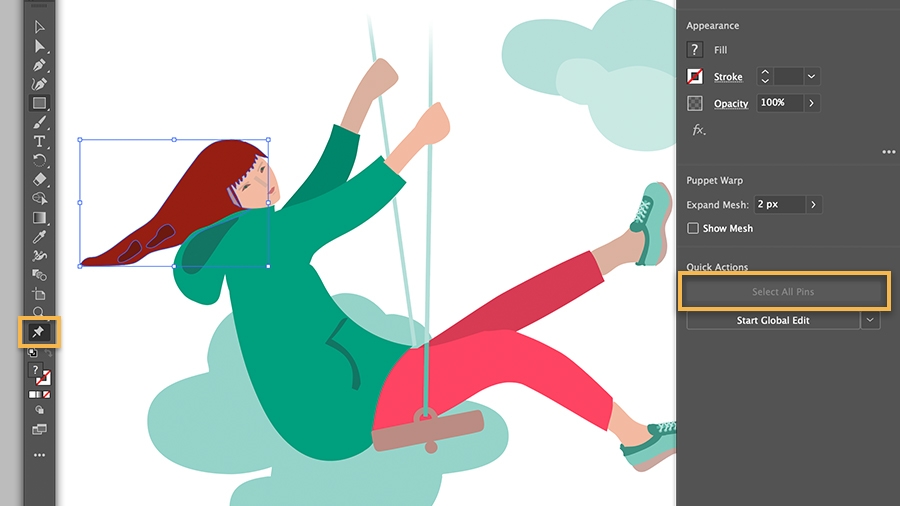
Task: Select the Blend tool
Action: pos(39,275)
